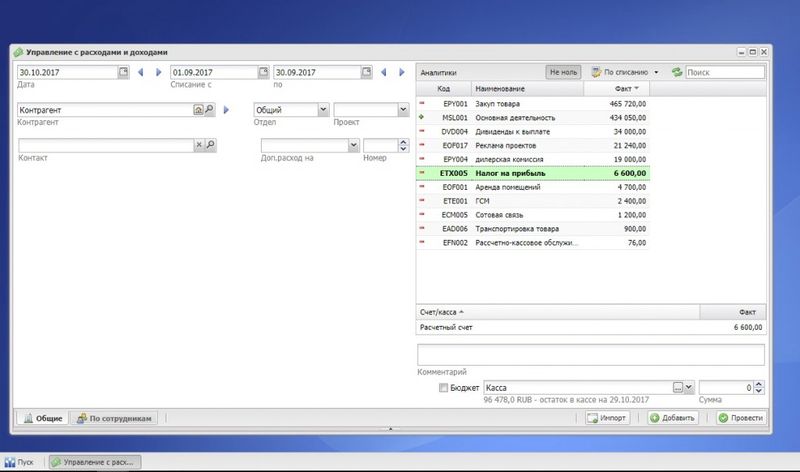Select row EOF001 Аренда помещений
Screen dimensions: 800x472
pos(533,187)
